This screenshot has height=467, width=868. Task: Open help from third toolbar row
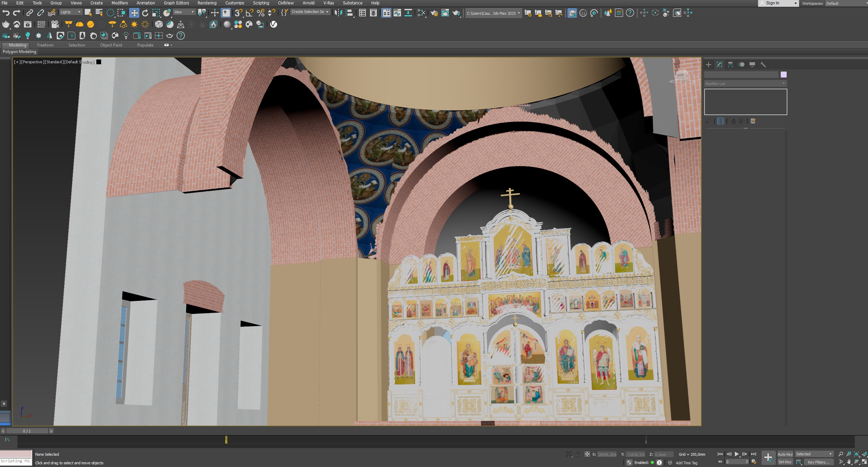click(x=181, y=36)
